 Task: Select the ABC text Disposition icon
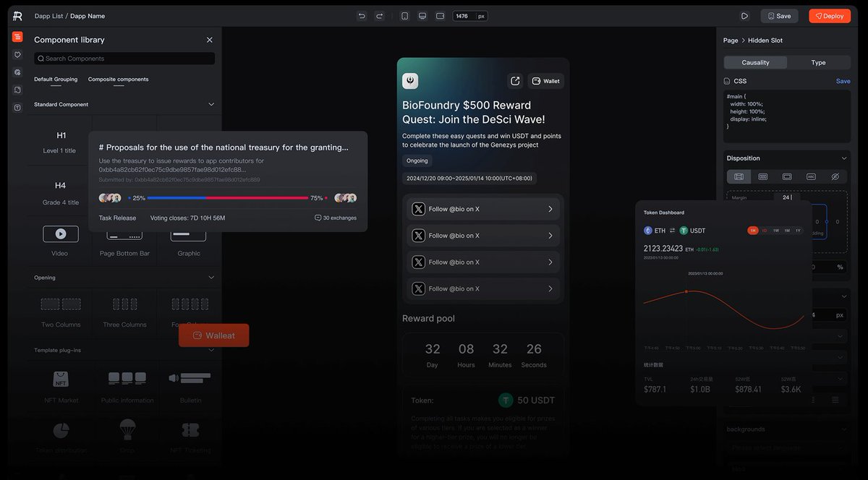[811, 176]
